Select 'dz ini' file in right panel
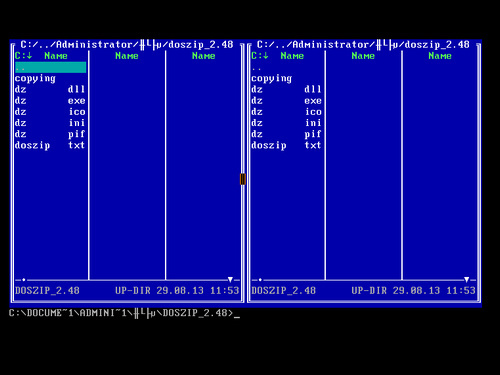 pyautogui.click(x=286, y=123)
